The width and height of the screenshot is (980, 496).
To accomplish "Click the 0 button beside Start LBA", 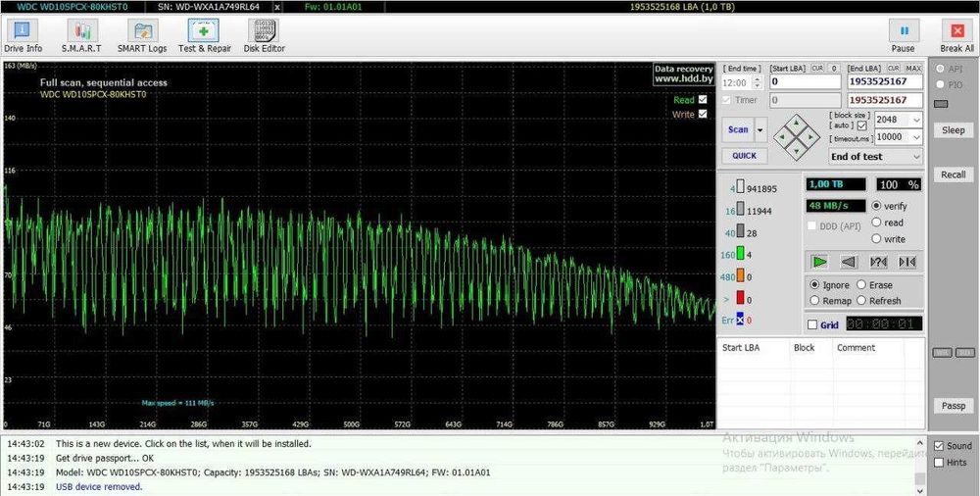I will [x=834, y=68].
